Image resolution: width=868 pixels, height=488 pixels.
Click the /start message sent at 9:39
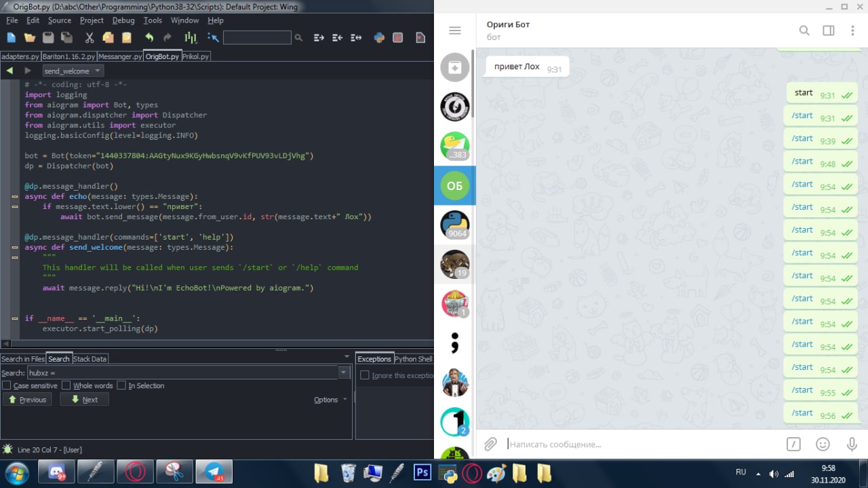pos(821,139)
